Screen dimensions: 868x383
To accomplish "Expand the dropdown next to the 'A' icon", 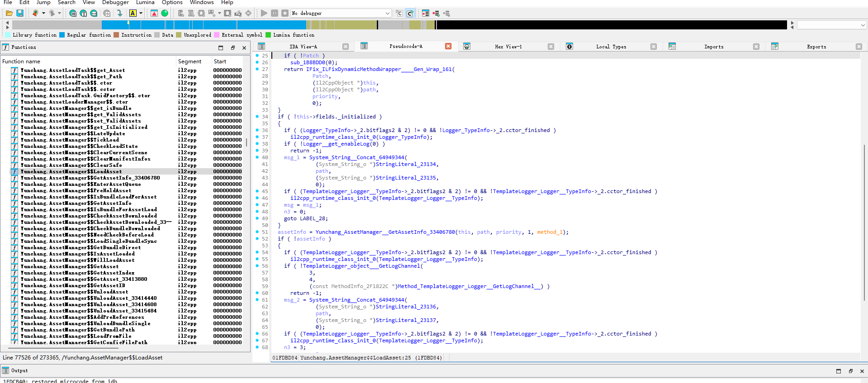I will (x=141, y=13).
